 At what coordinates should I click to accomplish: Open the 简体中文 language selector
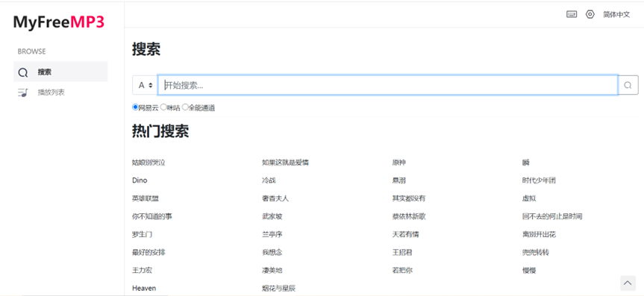pos(616,14)
